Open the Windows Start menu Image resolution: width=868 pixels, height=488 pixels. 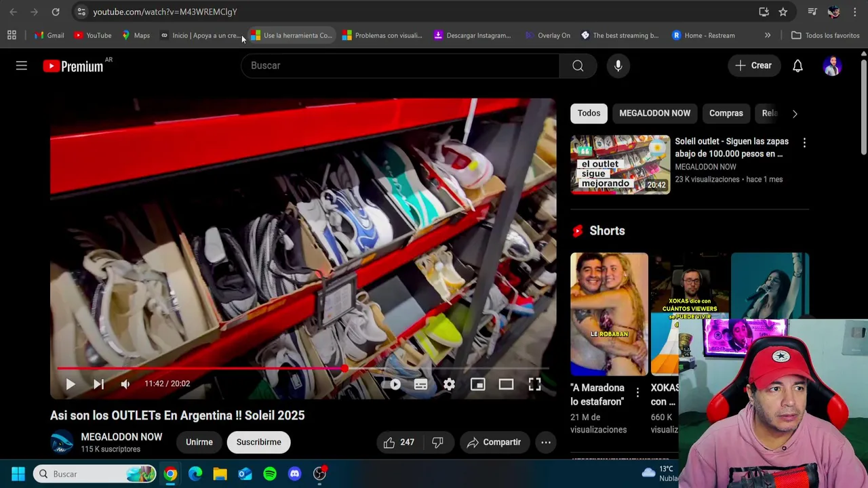coord(18,474)
